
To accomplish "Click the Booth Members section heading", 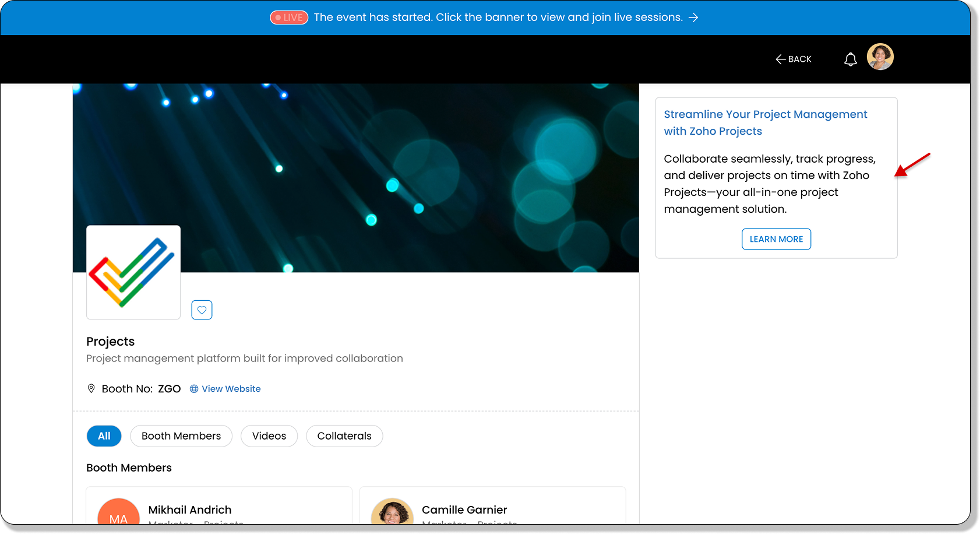I will pos(129,468).
